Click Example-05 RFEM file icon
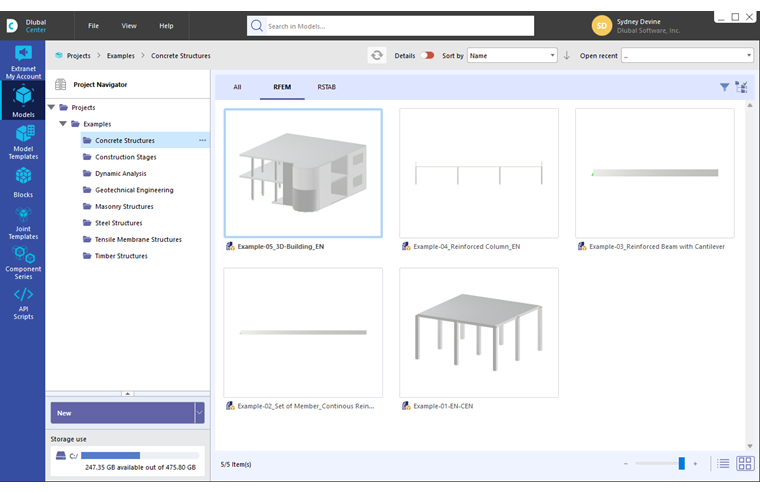760x493 pixels. [230, 246]
